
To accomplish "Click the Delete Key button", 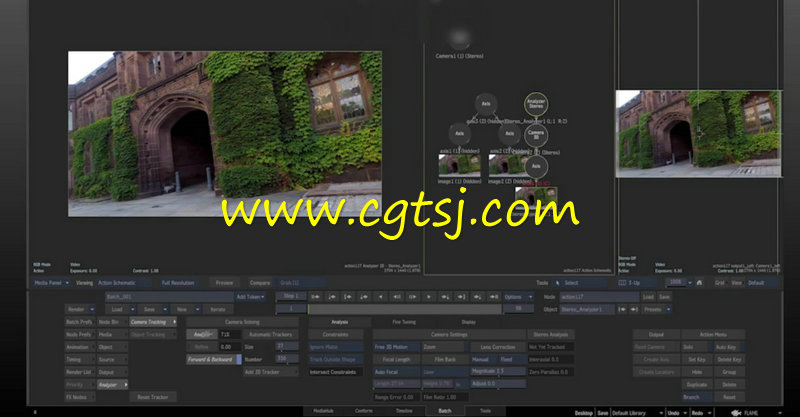I will tap(729, 359).
